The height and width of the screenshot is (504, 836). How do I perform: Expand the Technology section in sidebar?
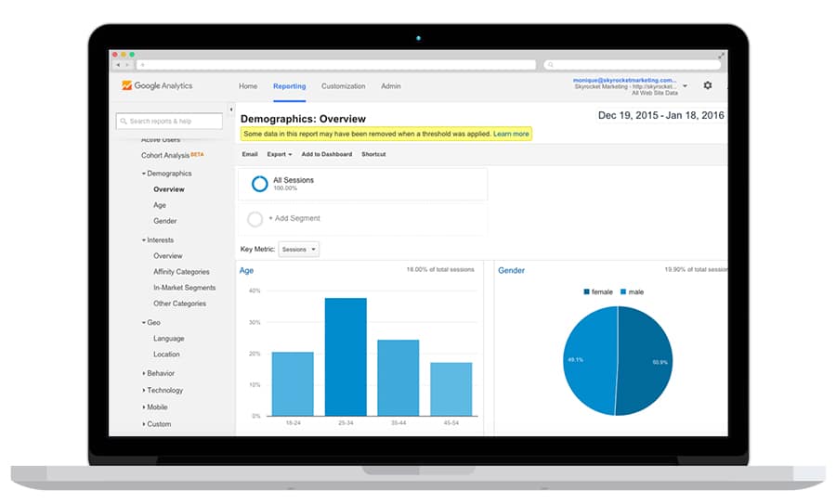(x=163, y=391)
